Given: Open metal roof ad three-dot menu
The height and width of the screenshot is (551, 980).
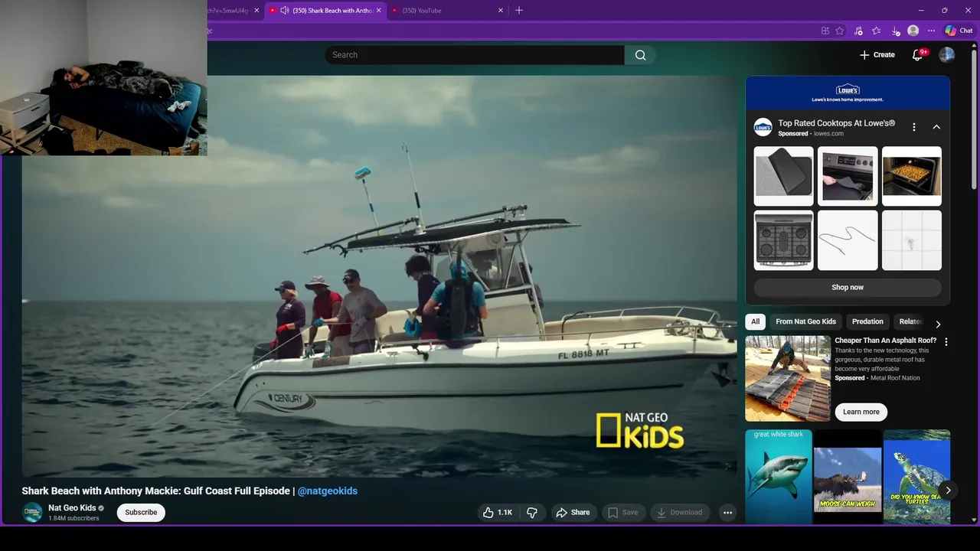Looking at the screenshot, I should pos(946,342).
